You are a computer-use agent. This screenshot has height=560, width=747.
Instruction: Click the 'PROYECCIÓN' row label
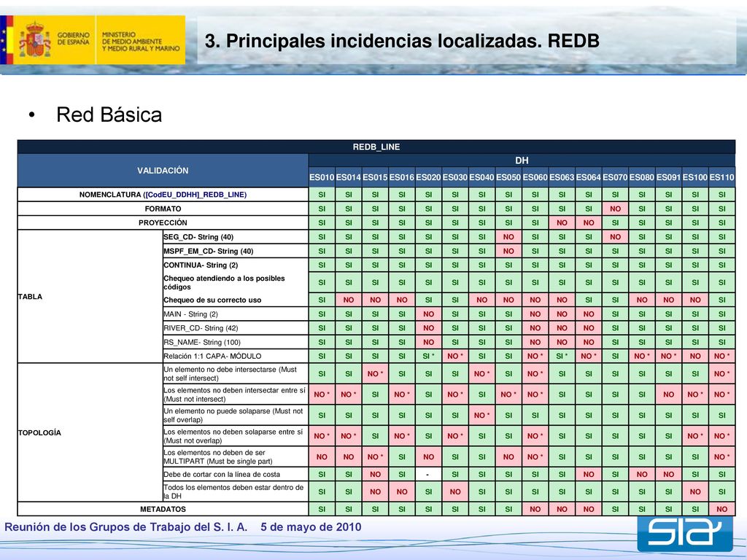click(x=163, y=222)
